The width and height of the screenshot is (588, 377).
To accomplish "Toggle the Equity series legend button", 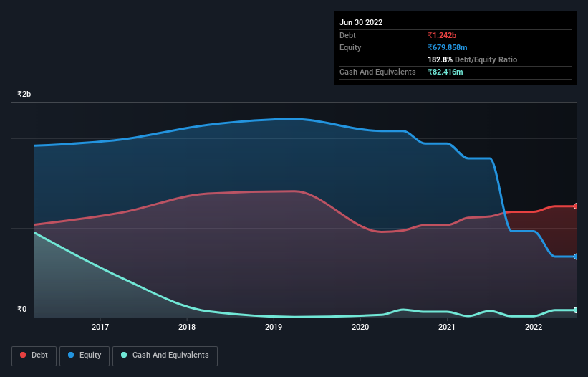I will [x=85, y=355].
